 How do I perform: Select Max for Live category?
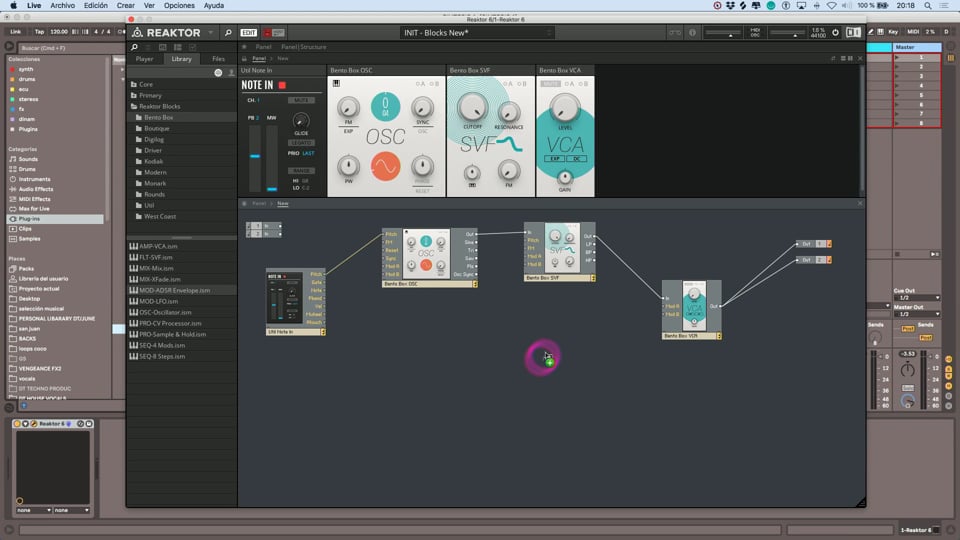point(34,209)
